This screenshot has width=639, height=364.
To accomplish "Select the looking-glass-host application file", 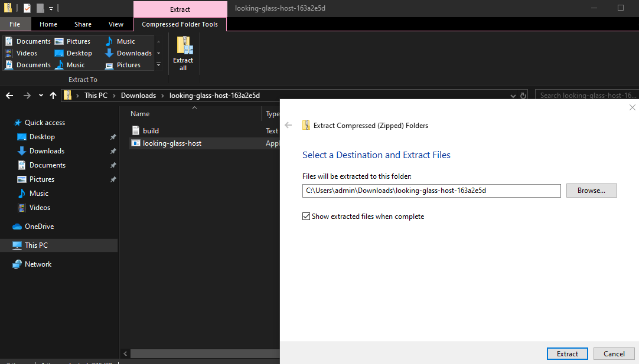I will [172, 143].
